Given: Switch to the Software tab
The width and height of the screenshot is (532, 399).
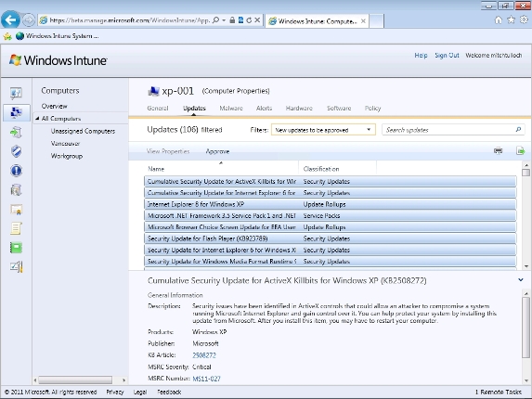Looking at the screenshot, I should [339, 109].
